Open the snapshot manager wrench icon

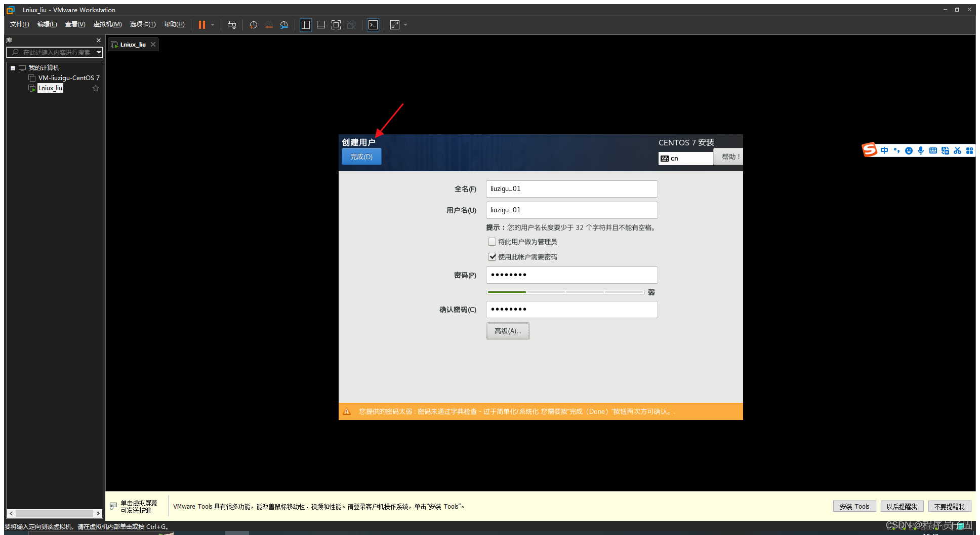[x=284, y=25]
